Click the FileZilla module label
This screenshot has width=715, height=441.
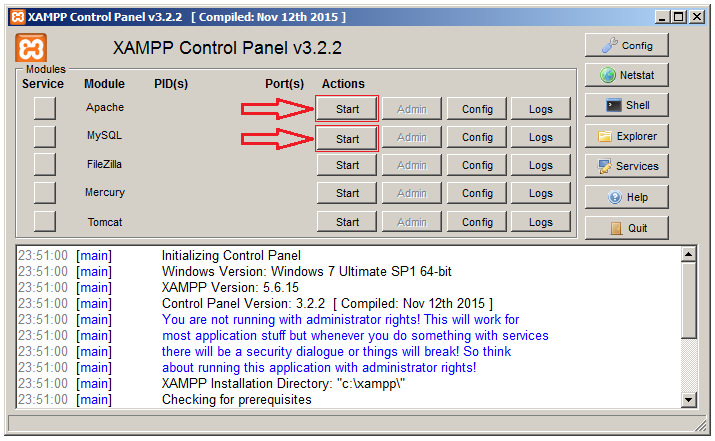pyautogui.click(x=104, y=164)
